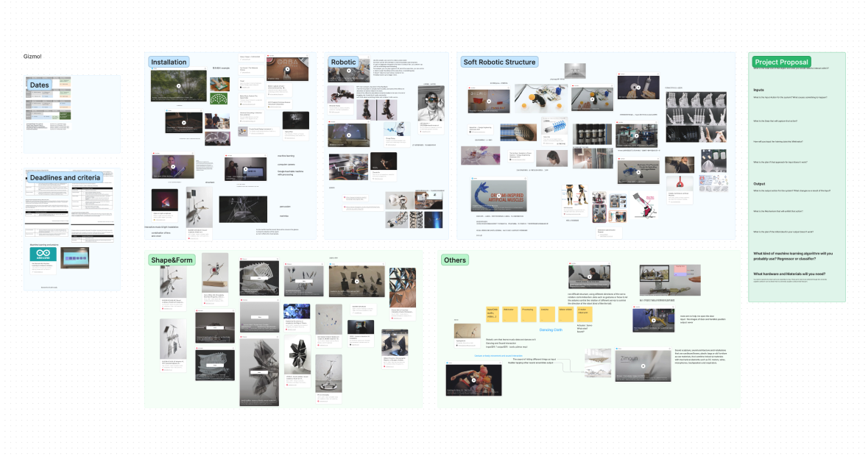Viewport: 868px width, 456px height.
Task: Click the Others section title
Action: pyautogui.click(x=454, y=260)
